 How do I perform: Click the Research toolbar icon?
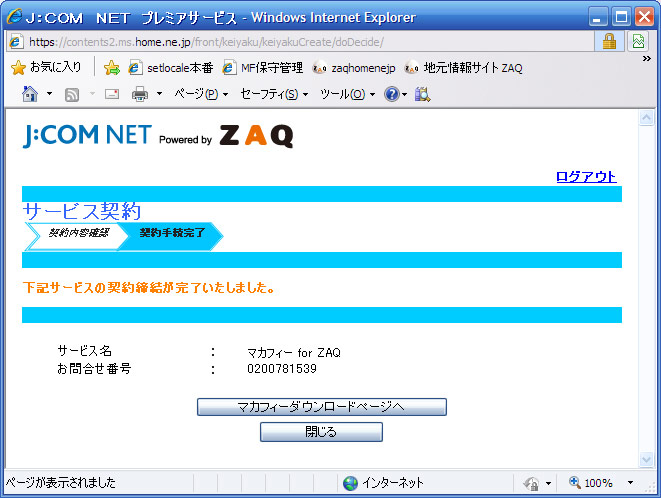coord(422,94)
